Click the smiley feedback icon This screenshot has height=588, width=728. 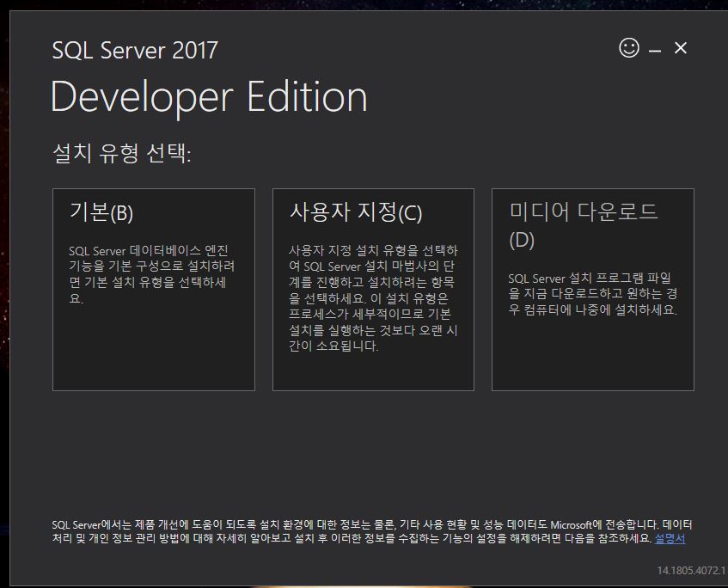click(629, 48)
